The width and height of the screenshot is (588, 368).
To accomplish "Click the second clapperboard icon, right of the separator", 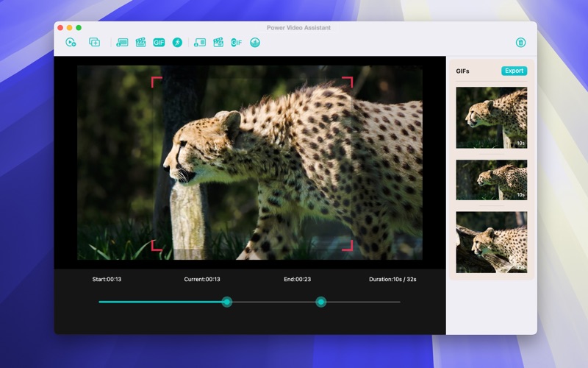I will click(218, 43).
